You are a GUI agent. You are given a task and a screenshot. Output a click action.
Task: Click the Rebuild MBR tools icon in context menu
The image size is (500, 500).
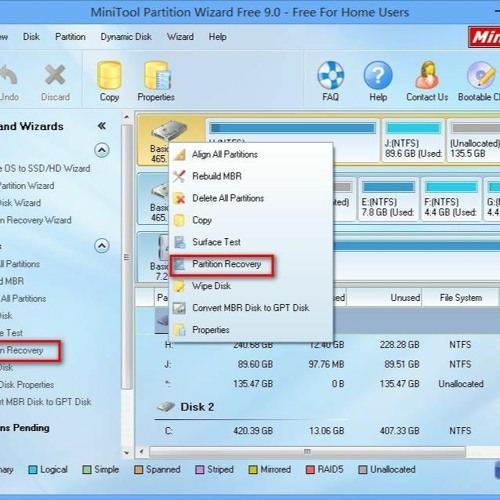pyautogui.click(x=180, y=176)
